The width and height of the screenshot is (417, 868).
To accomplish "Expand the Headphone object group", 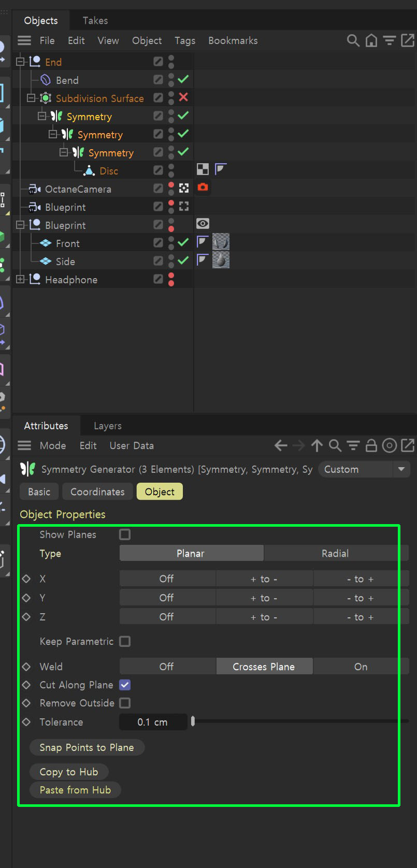I will (x=20, y=280).
